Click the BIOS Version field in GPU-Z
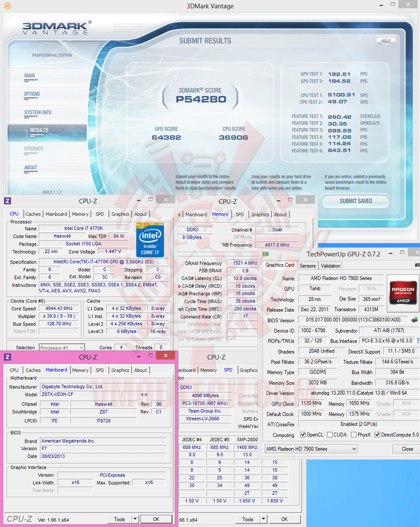The image size is (420, 527). click(353, 320)
